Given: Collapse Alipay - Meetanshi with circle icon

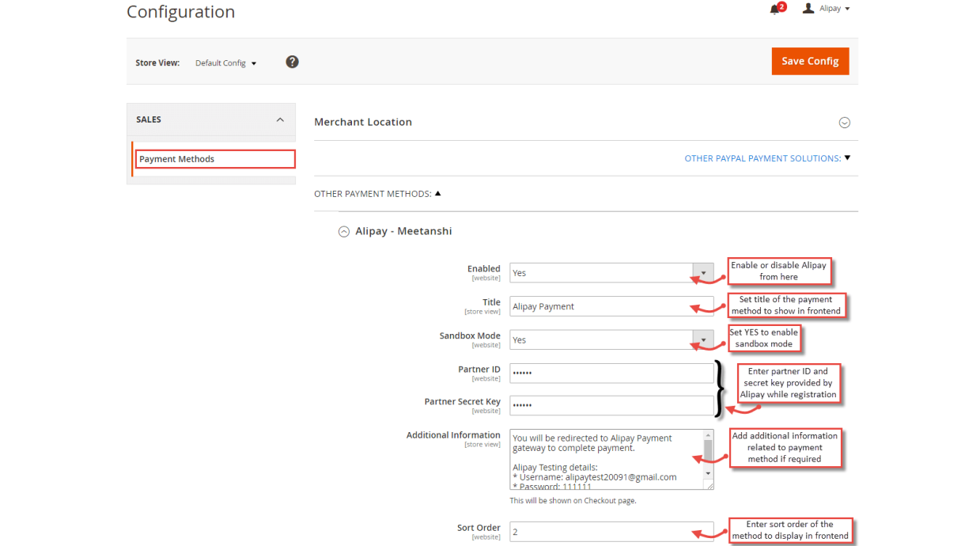Looking at the screenshot, I should (343, 232).
